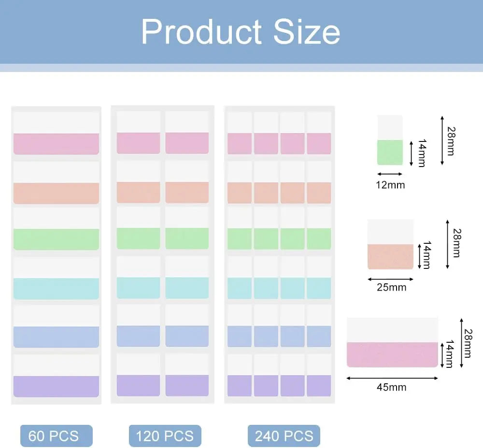Select the 120 PCS label
This screenshot has height=448, width=483.
165,436
